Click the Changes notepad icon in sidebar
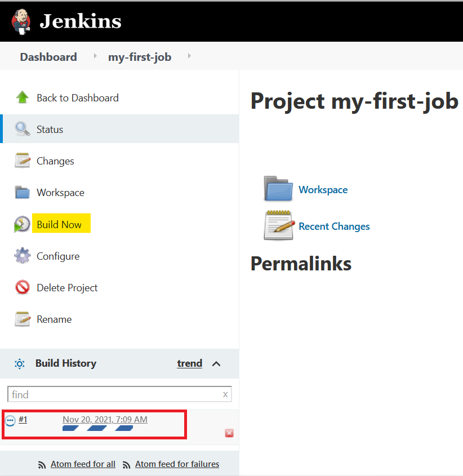 coord(23,161)
